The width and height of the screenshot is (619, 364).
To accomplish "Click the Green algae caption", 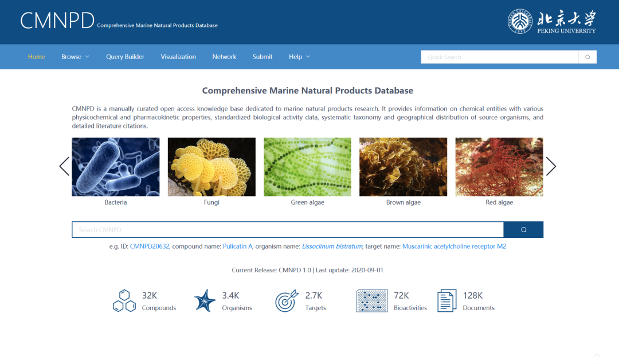I will (308, 202).
